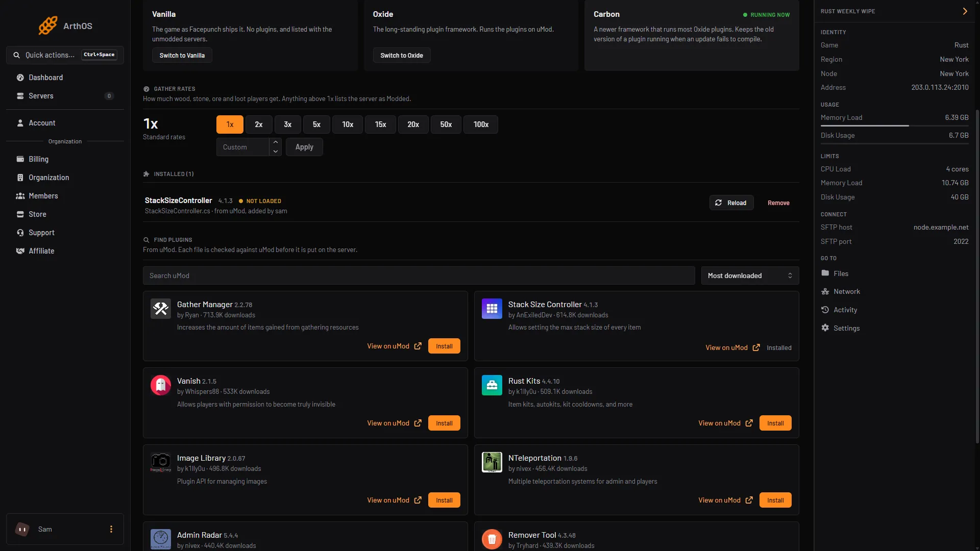Click the Store icon in the sidebar

[20, 214]
